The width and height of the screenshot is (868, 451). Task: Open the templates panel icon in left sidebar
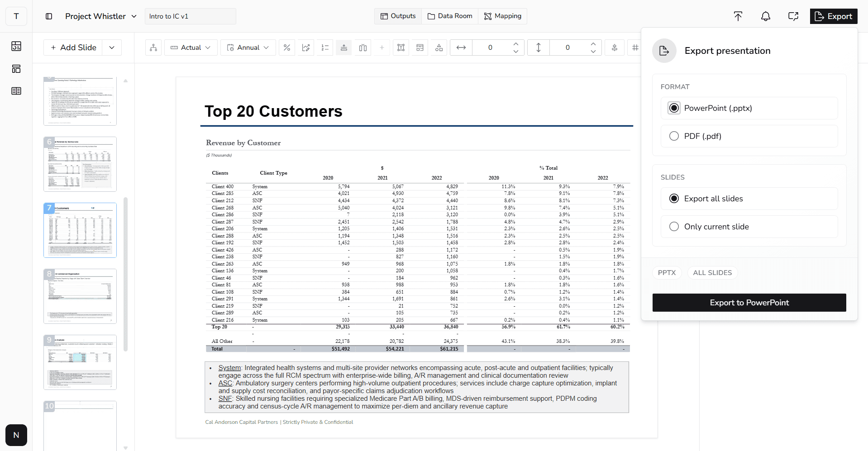pyautogui.click(x=16, y=69)
